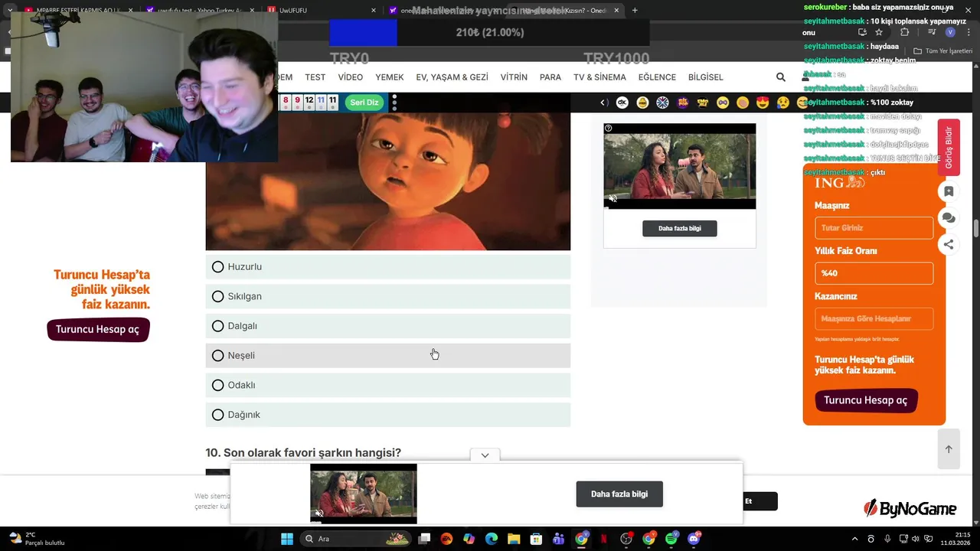The height and width of the screenshot is (551, 980).
Task: Open the three-dot menu beside Seri Diz
Action: (394, 103)
